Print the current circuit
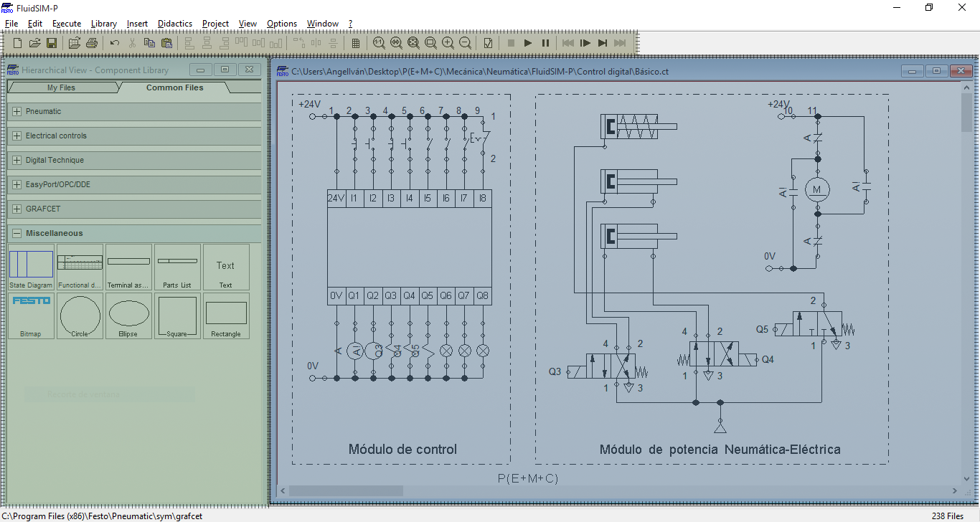 coord(92,43)
